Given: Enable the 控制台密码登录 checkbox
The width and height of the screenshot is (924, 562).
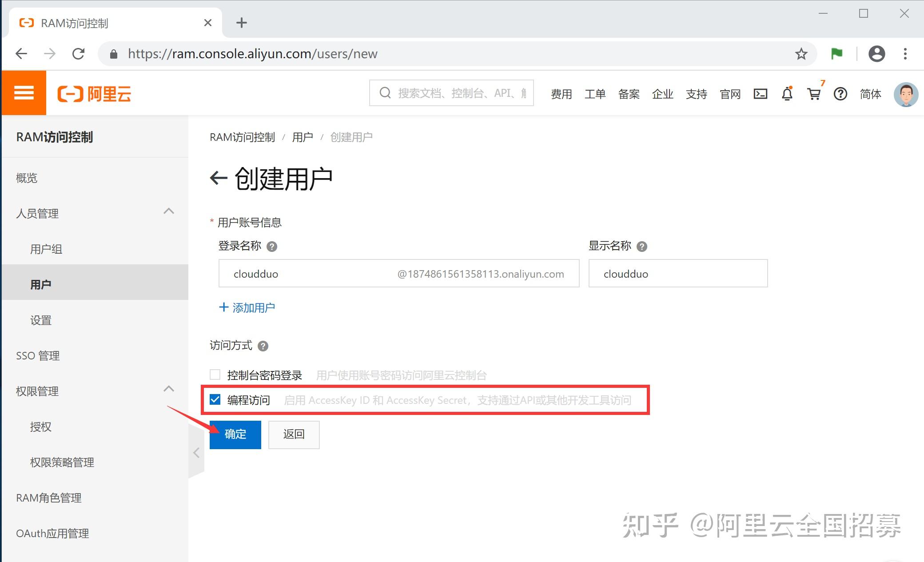Looking at the screenshot, I should tap(215, 375).
